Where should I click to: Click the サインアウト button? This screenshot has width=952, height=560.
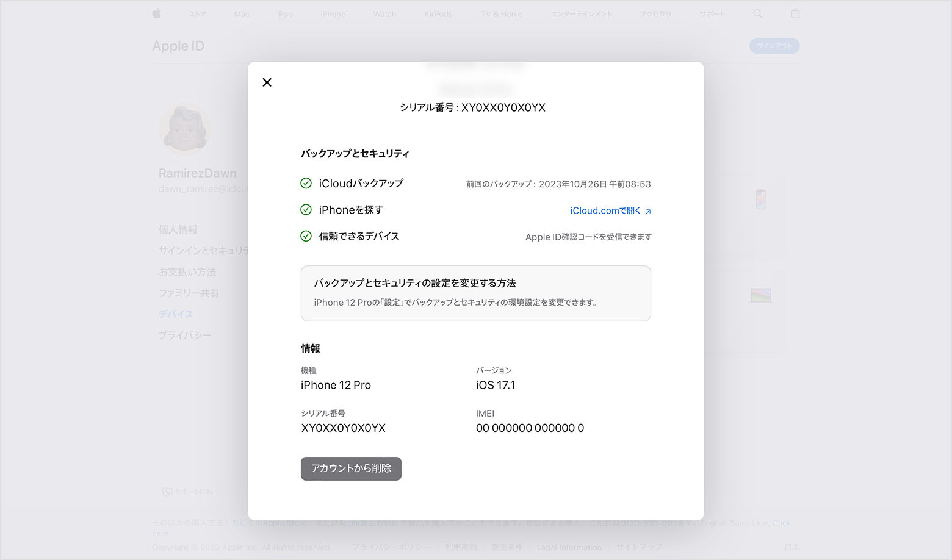pyautogui.click(x=774, y=45)
